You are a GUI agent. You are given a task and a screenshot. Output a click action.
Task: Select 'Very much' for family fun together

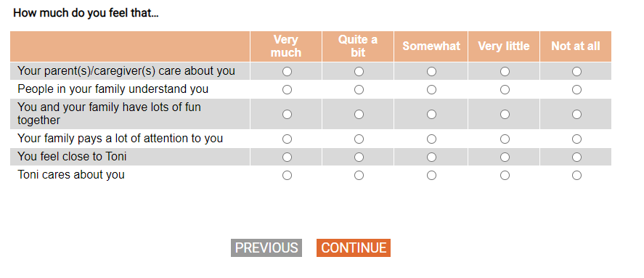[x=287, y=114]
